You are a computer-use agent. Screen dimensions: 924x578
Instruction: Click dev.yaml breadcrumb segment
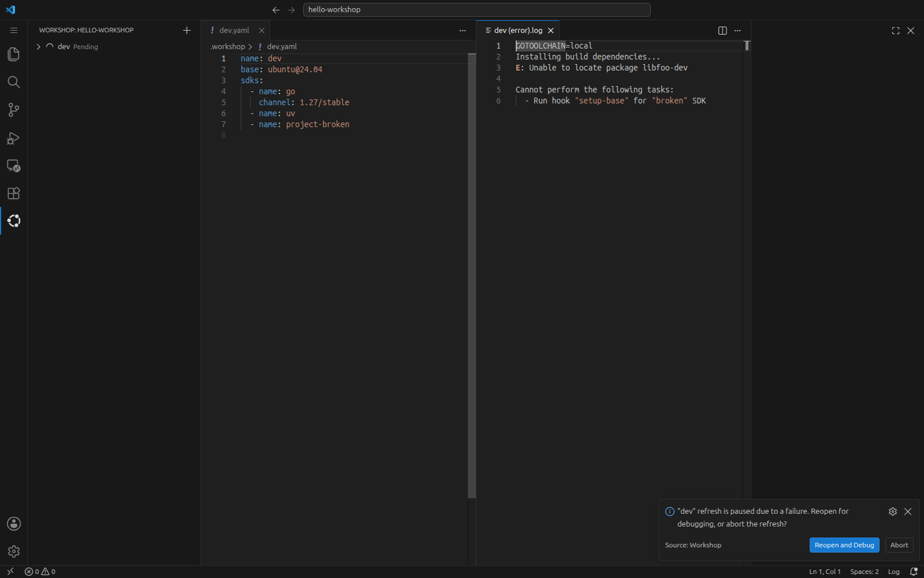click(x=282, y=46)
